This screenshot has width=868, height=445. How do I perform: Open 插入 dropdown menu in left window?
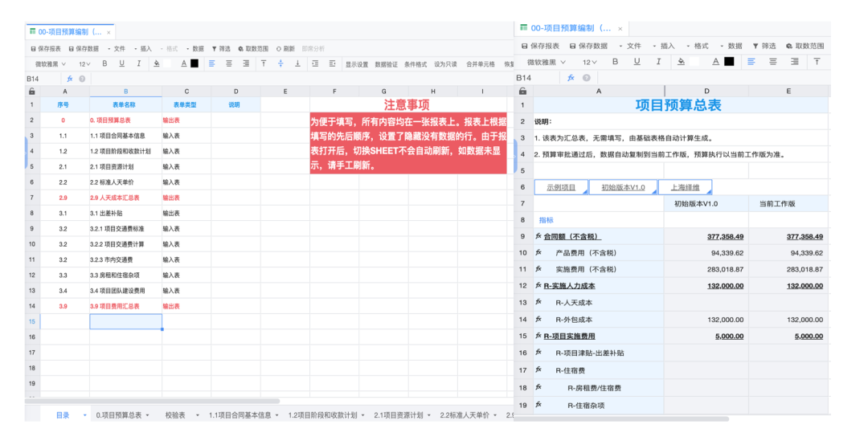[143, 49]
